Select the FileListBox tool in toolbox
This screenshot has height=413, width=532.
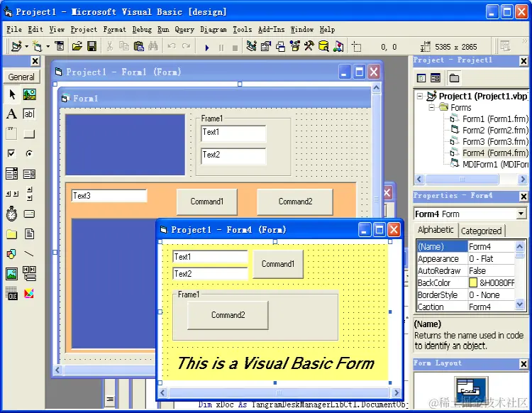[x=30, y=233]
